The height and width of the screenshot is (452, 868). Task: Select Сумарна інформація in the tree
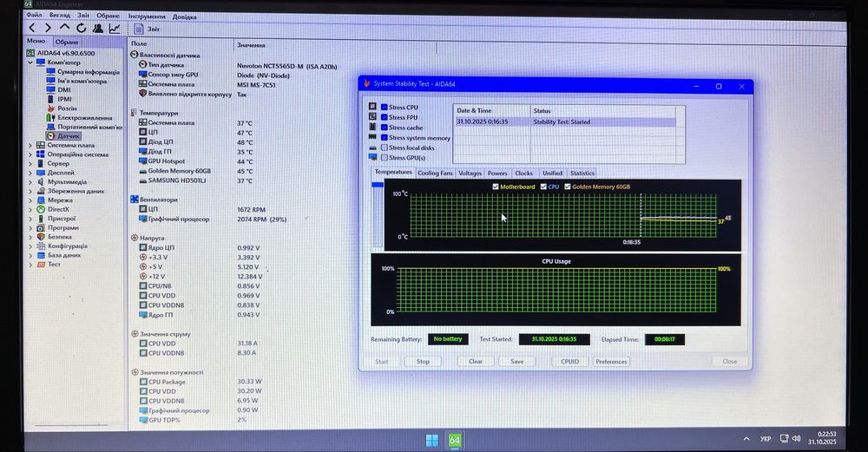click(88, 72)
